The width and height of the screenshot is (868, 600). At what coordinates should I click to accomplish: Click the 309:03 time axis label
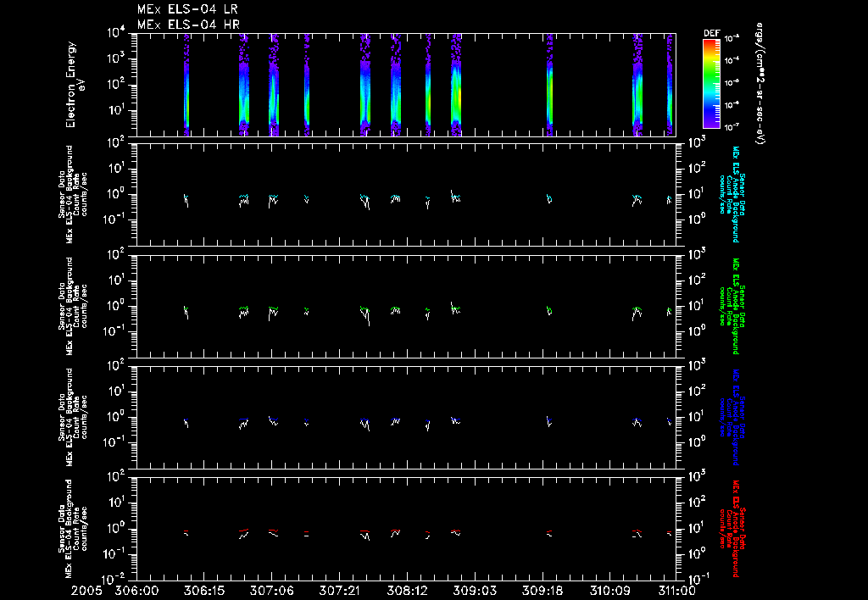[x=475, y=591]
